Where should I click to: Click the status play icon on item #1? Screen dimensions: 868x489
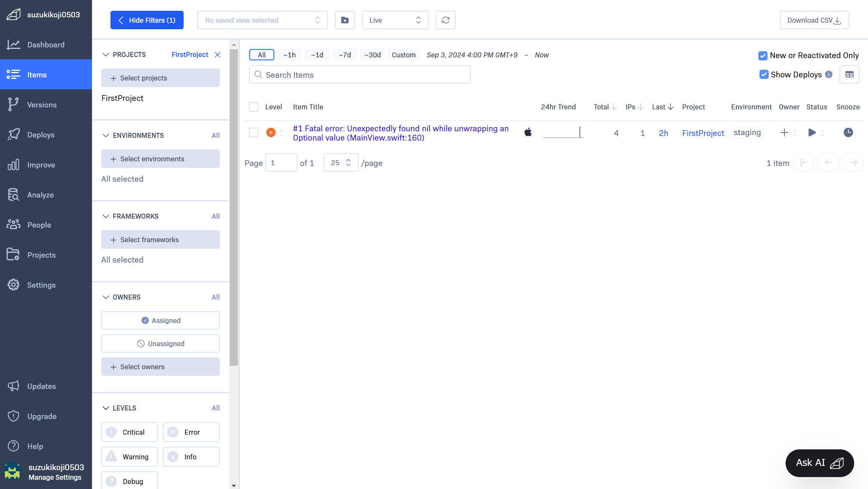(812, 133)
